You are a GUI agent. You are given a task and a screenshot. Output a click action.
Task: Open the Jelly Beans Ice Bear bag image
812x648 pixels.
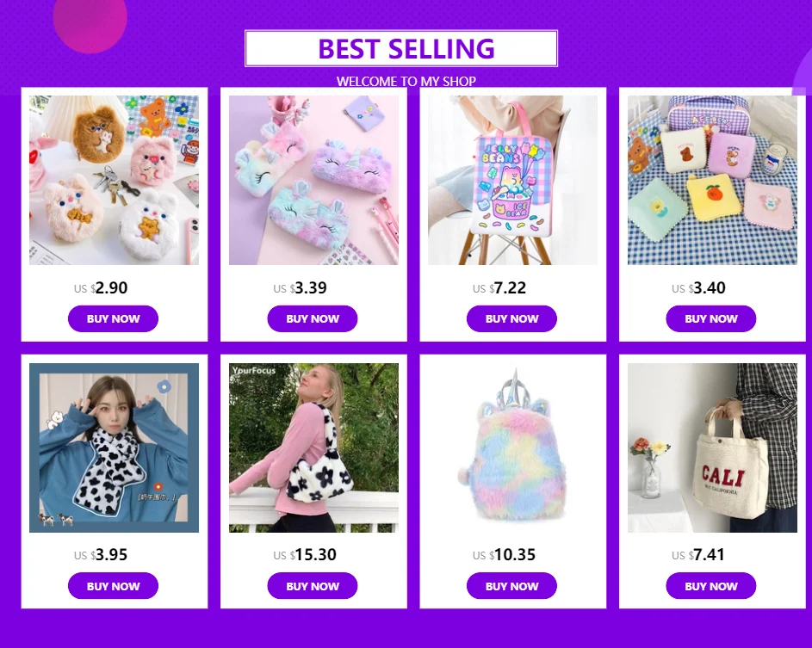[512, 180]
